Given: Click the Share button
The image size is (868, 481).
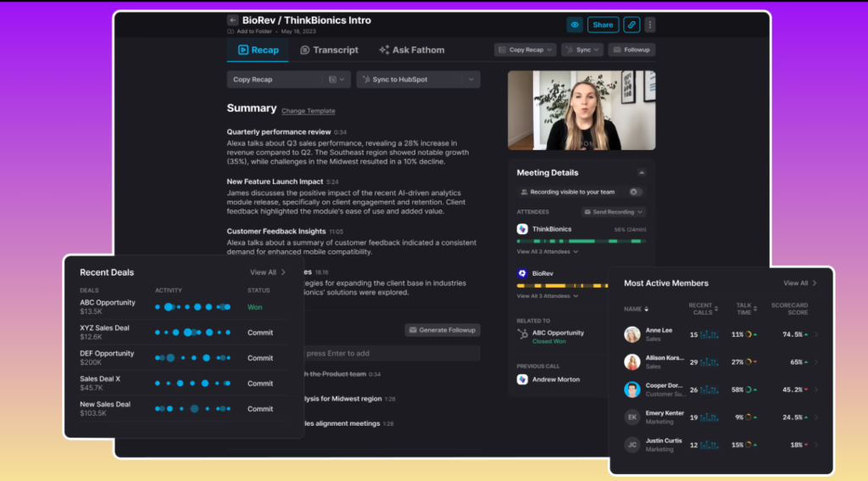Looking at the screenshot, I should (x=603, y=25).
